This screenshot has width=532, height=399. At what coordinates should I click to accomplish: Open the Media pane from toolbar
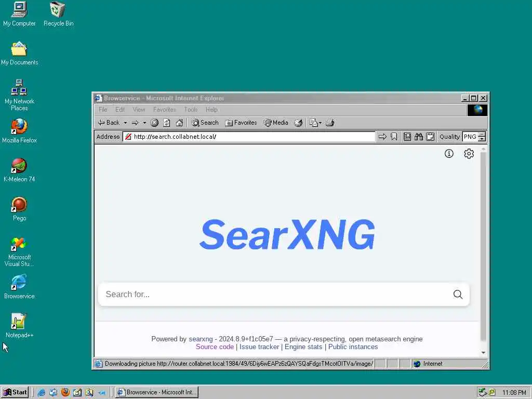[x=276, y=123]
